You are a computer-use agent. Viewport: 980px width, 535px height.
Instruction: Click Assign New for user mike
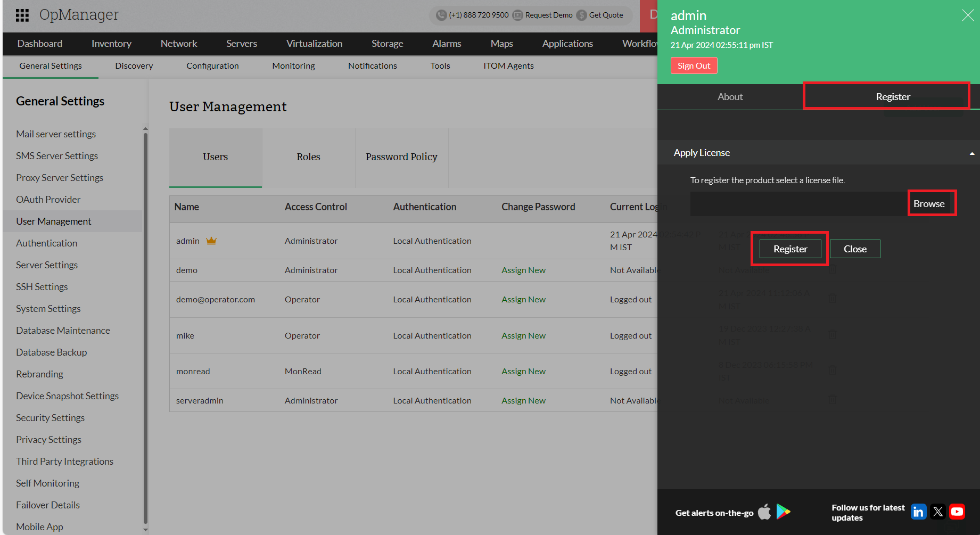click(x=523, y=336)
